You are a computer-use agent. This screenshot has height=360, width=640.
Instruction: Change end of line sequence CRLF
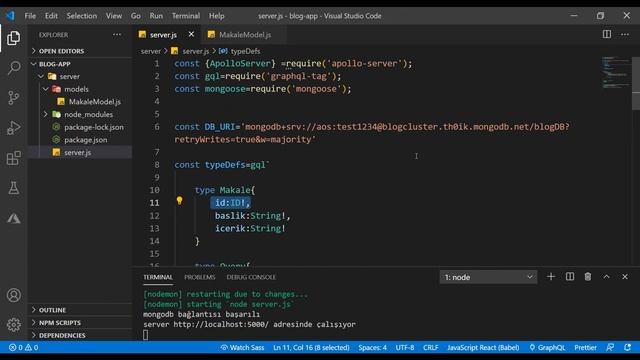(x=430, y=347)
